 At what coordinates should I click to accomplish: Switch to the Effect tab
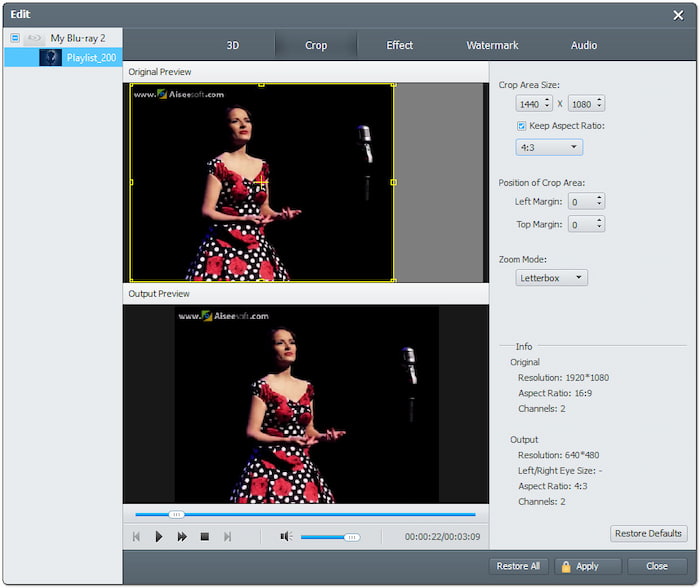[400, 45]
